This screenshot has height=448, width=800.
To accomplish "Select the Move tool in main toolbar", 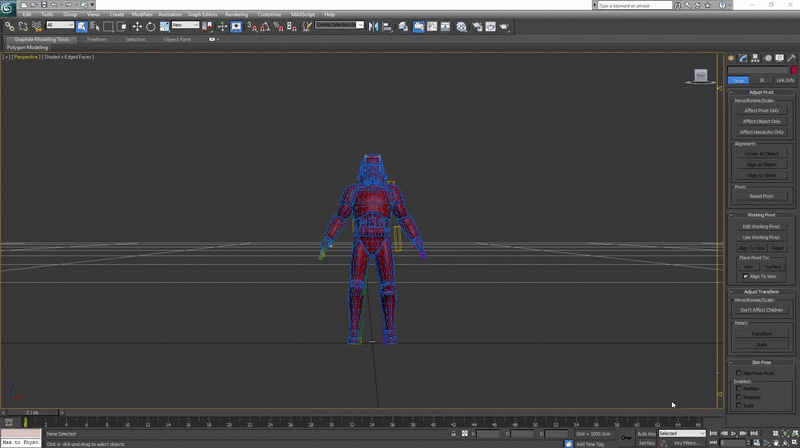I will (x=136, y=26).
